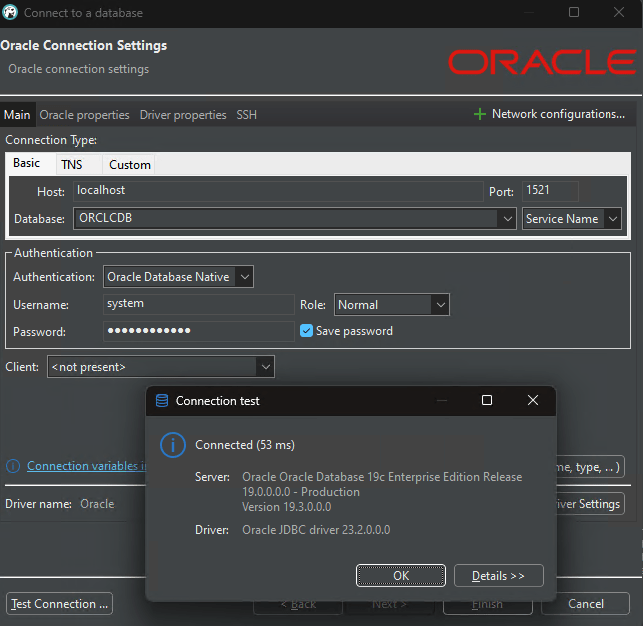Click the DBeaver app icon in title bar

10,12
